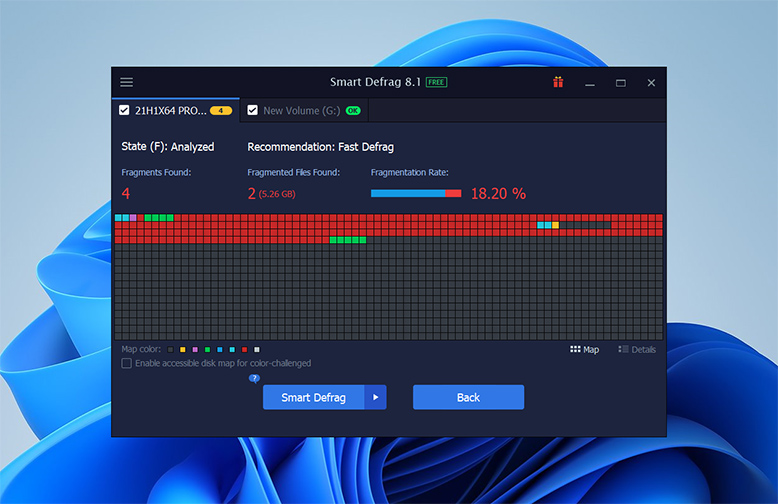Click the blue question mark help bubble
Viewport: 778px width, 504px height.
coord(254,378)
